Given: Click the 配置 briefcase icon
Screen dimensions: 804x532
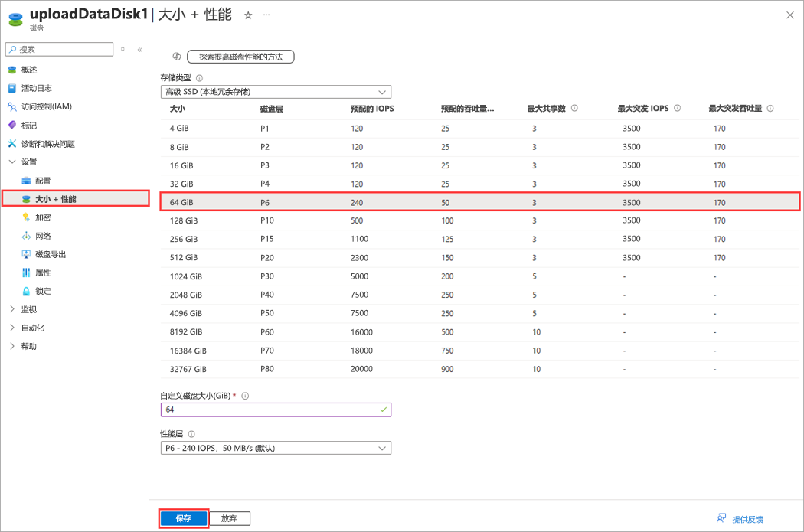Looking at the screenshot, I should [x=26, y=181].
